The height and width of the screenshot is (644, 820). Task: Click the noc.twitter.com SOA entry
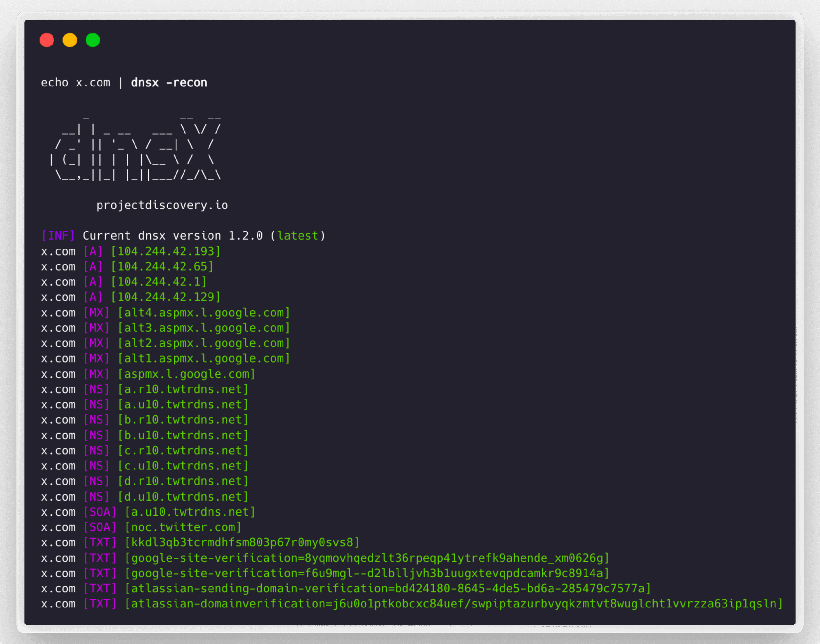pyautogui.click(x=184, y=527)
